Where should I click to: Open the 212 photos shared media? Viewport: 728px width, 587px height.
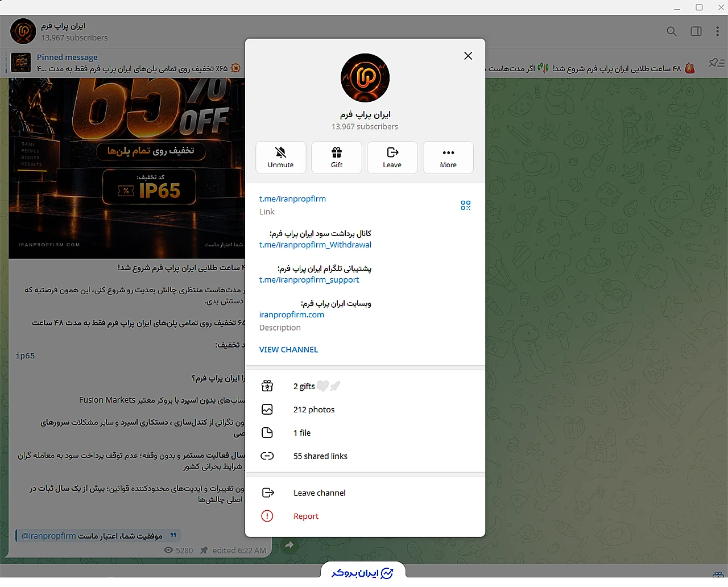click(x=365, y=410)
